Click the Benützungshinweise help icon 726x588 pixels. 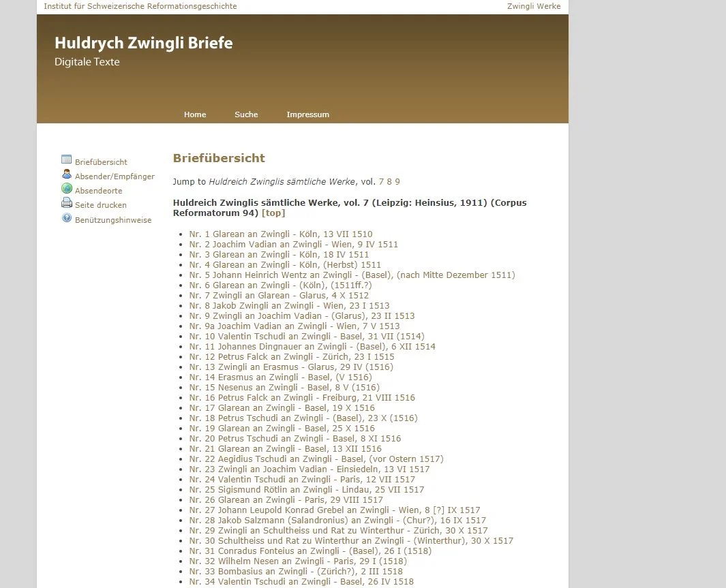[x=66, y=218]
